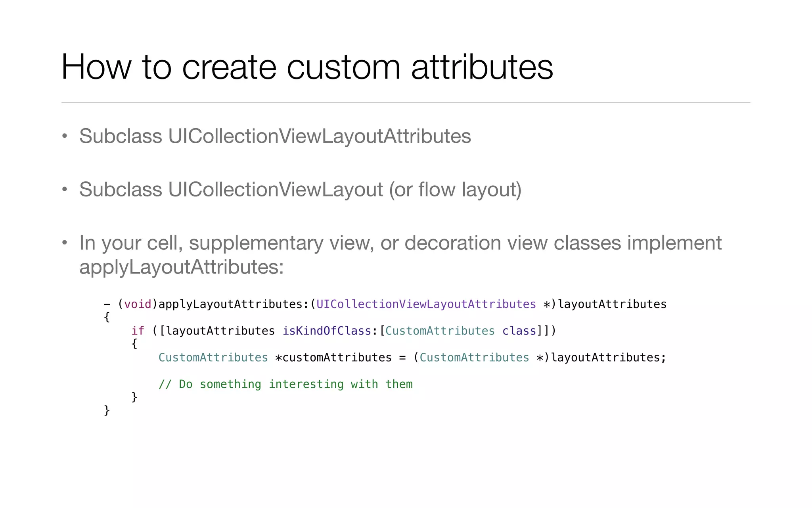
Task: Click the comment '// Do something interesting with them'
Action: click(285, 384)
